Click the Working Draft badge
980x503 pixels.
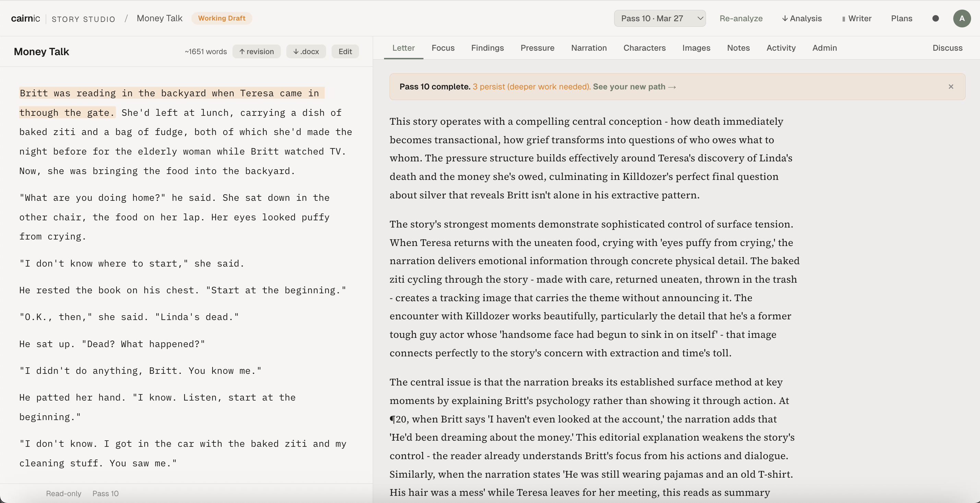click(222, 18)
